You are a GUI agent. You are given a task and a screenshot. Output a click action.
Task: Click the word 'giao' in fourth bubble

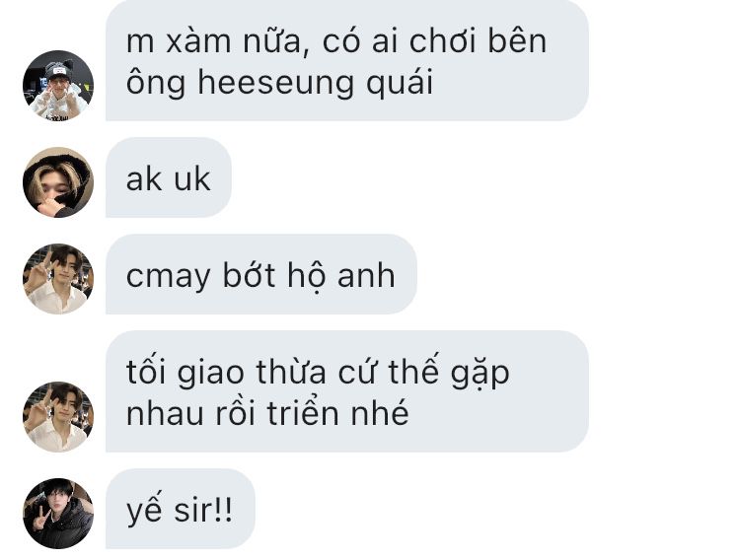(211, 375)
